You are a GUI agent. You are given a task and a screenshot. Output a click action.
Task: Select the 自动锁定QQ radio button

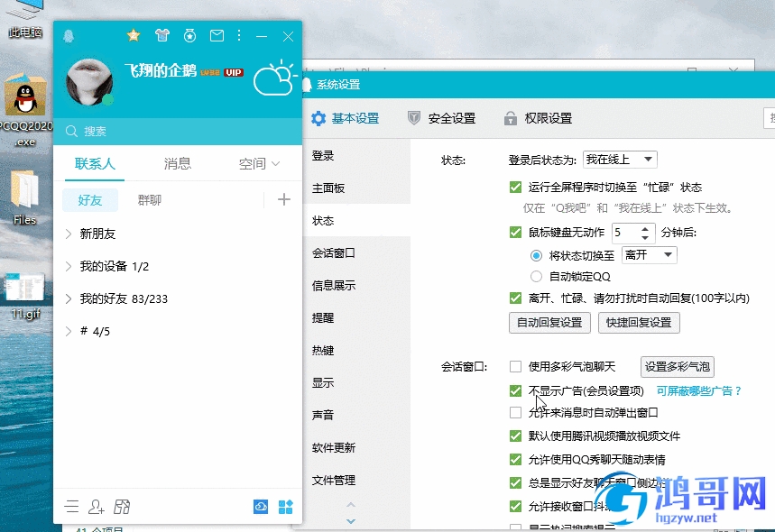coord(536,276)
